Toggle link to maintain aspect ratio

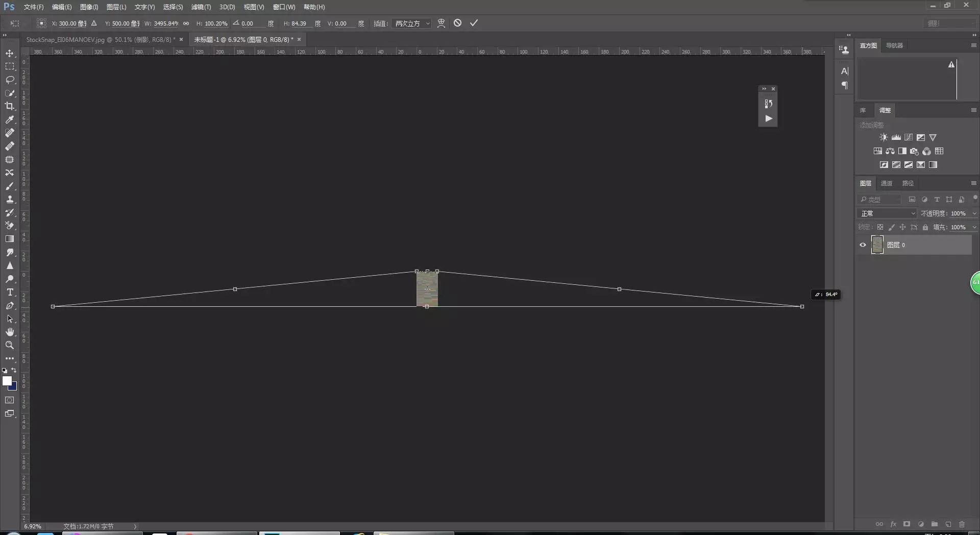point(186,23)
